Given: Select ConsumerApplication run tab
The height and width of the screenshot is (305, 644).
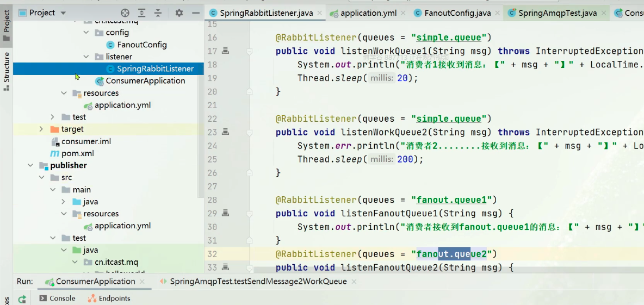Looking at the screenshot, I should (95, 281).
